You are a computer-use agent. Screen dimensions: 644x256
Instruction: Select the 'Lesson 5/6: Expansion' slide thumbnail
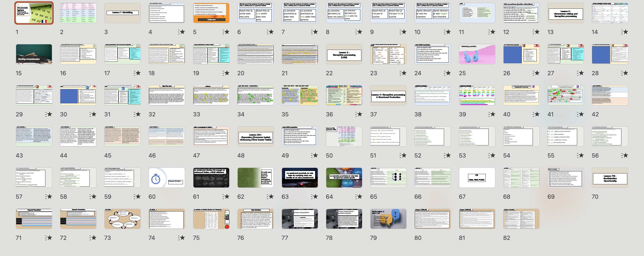[x=256, y=136]
